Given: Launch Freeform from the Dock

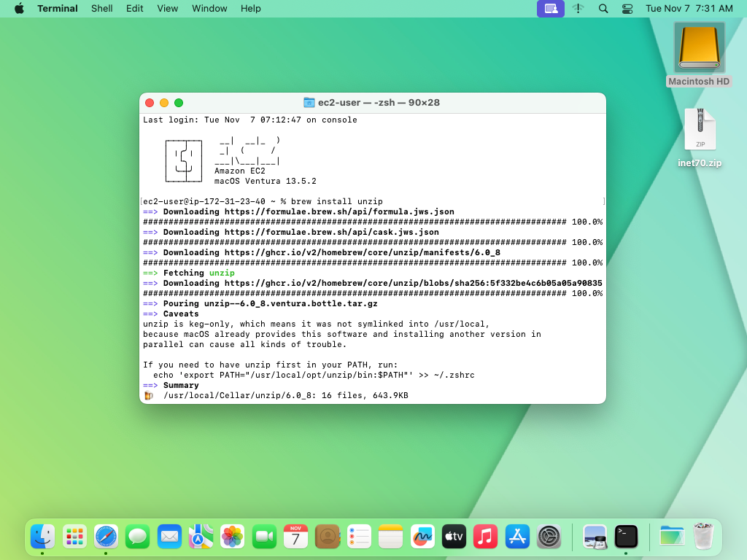Looking at the screenshot, I should coord(422,536).
